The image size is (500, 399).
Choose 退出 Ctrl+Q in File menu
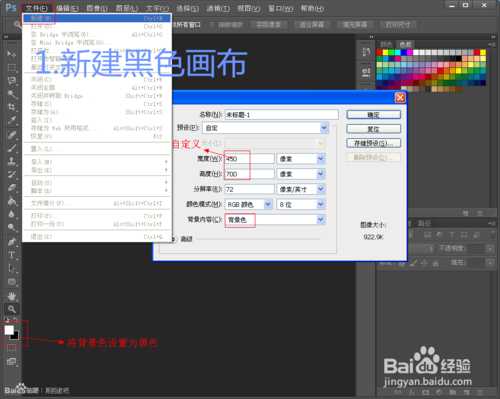click(x=97, y=236)
